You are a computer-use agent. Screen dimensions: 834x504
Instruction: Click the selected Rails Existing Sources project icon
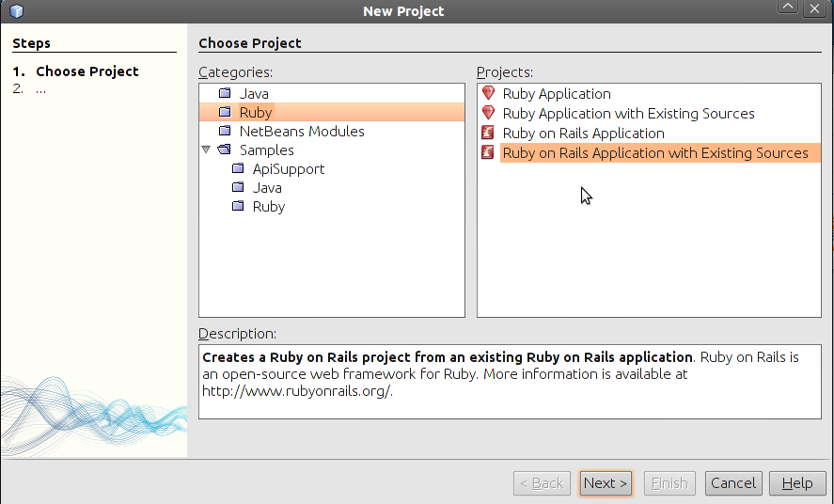487,152
